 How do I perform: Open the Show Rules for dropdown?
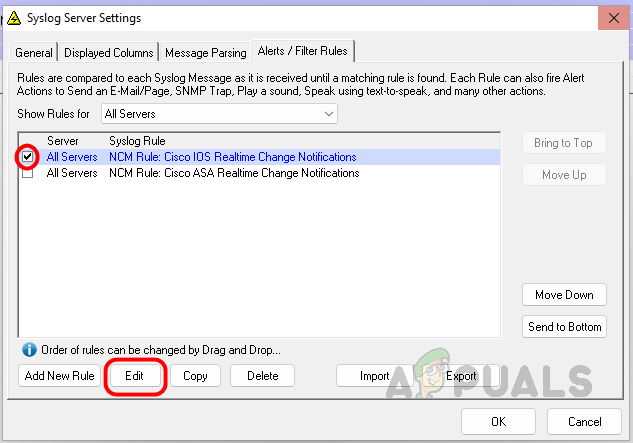[x=219, y=114]
